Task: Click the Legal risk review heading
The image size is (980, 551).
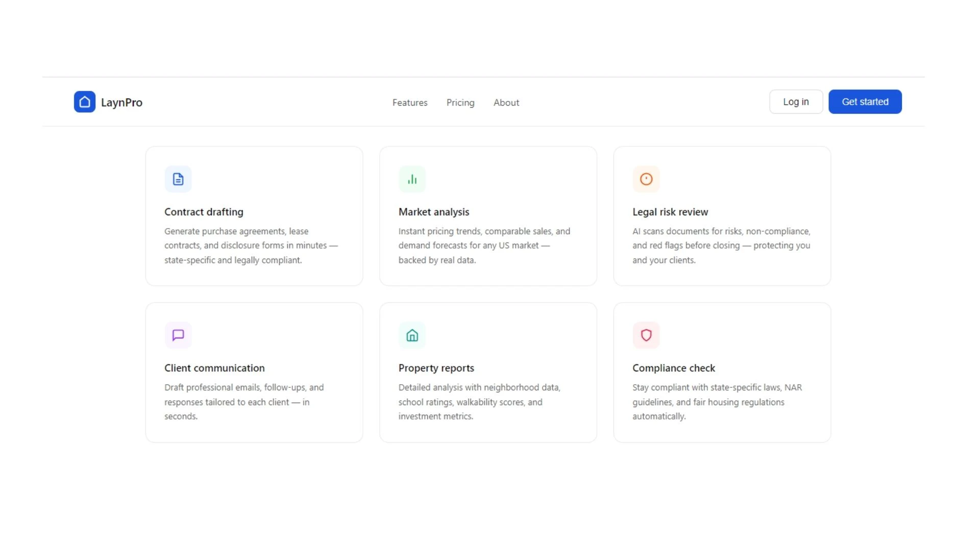Action: tap(670, 212)
